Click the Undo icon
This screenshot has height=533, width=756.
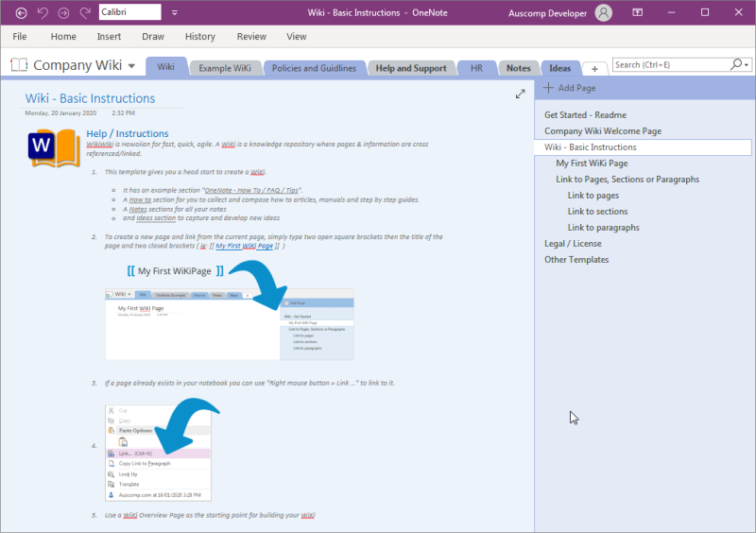point(43,13)
